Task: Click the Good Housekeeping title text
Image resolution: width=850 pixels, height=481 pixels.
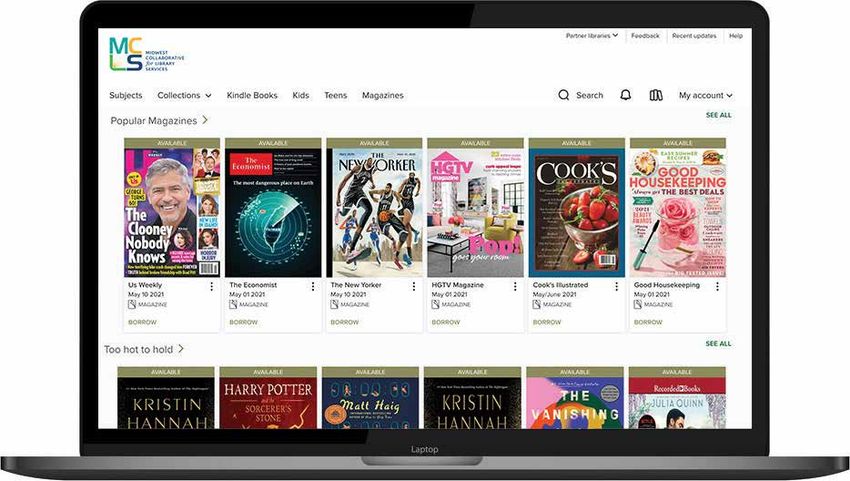Action: tap(667, 285)
